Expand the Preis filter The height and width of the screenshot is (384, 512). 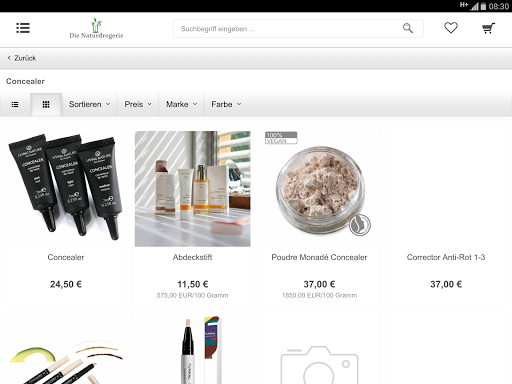click(x=138, y=105)
